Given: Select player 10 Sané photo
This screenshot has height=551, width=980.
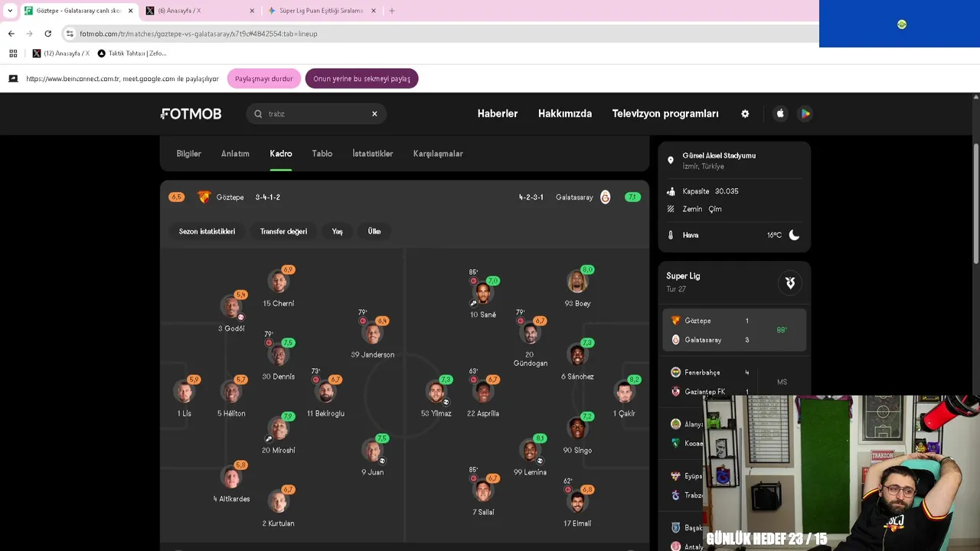Looking at the screenshot, I should [x=482, y=293].
